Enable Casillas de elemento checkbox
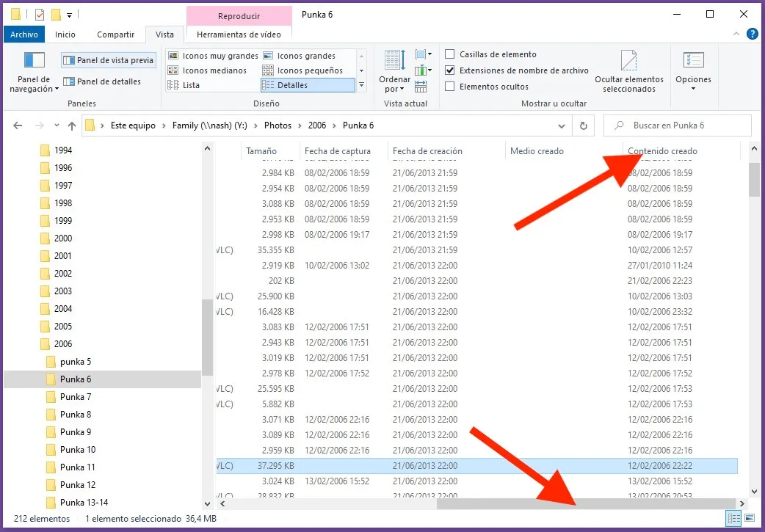 tap(450, 54)
